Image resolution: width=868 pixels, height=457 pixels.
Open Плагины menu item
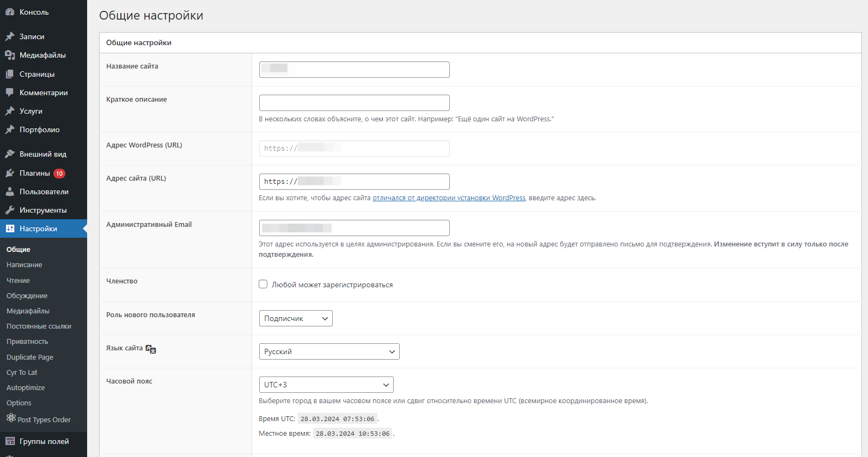coord(44,173)
